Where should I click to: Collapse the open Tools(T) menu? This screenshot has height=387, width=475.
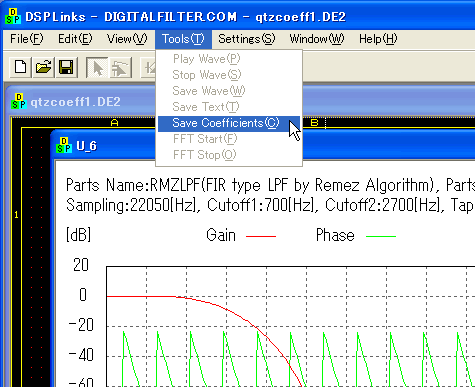tap(183, 39)
